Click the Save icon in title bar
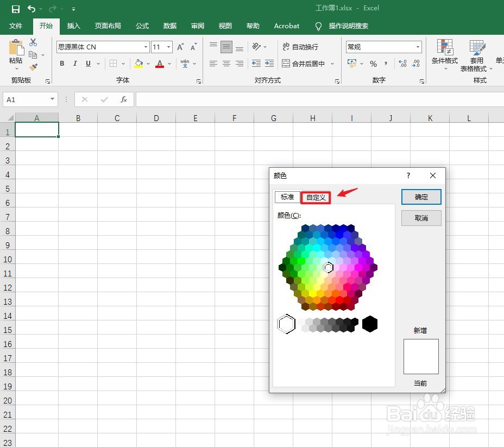 [15, 9]
